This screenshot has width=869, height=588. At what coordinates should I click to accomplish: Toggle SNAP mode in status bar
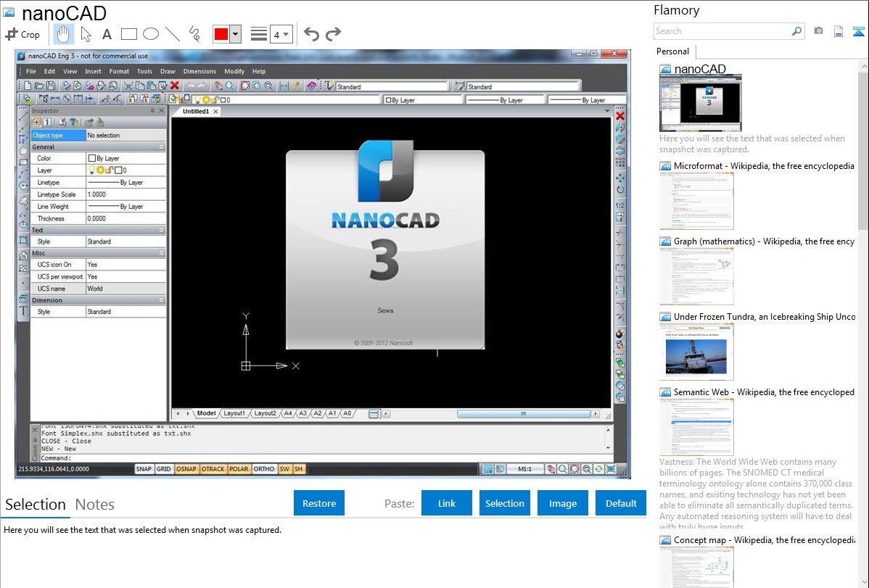point(144,469)
